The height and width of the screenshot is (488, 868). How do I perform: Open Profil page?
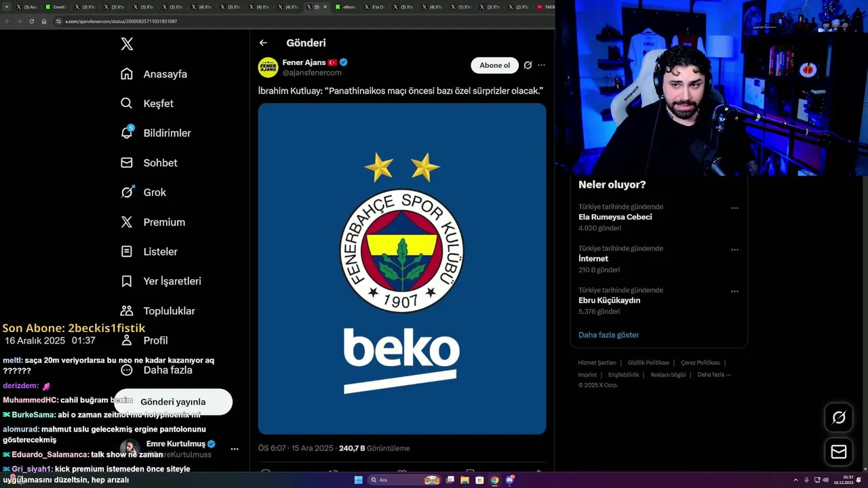(x=144, y=340)
